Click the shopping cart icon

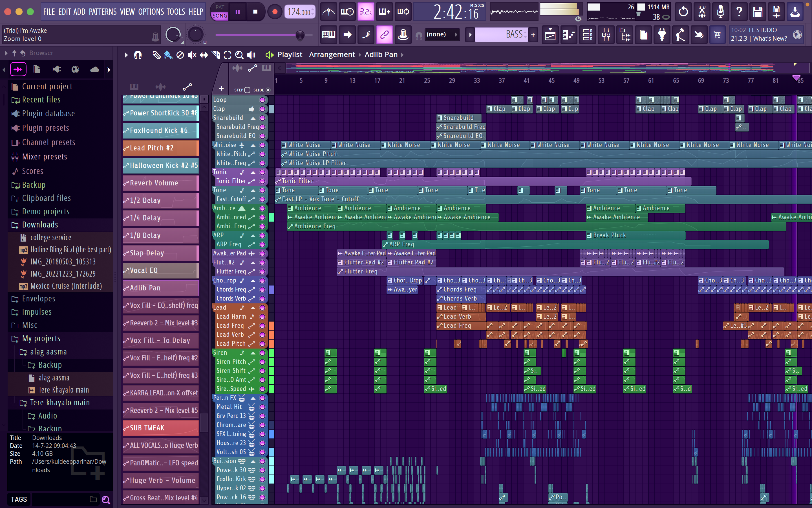tap(717, 35)
